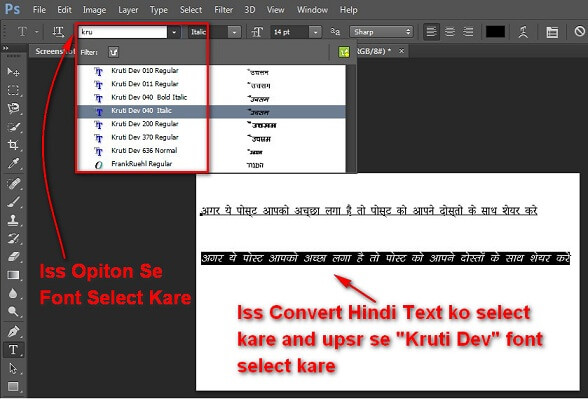Toggle the font filter typekit button
Screen dimensions: 588x399
(x=113, y=52)
